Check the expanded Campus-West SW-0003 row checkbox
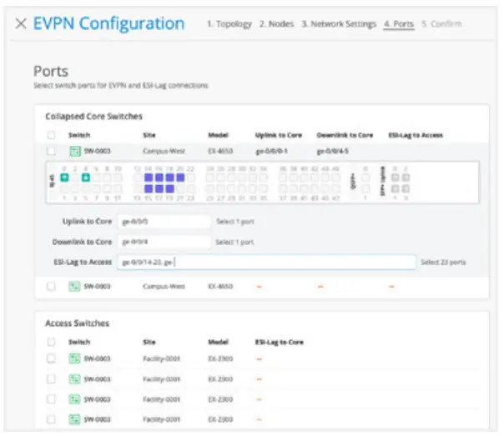 tap(51, 151)
